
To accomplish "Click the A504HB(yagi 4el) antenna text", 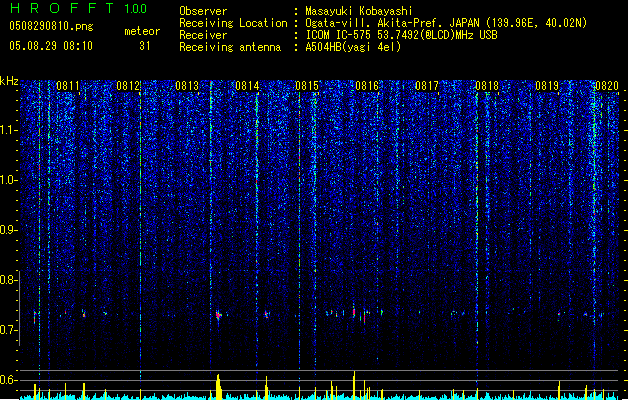I will pos(353,47).
